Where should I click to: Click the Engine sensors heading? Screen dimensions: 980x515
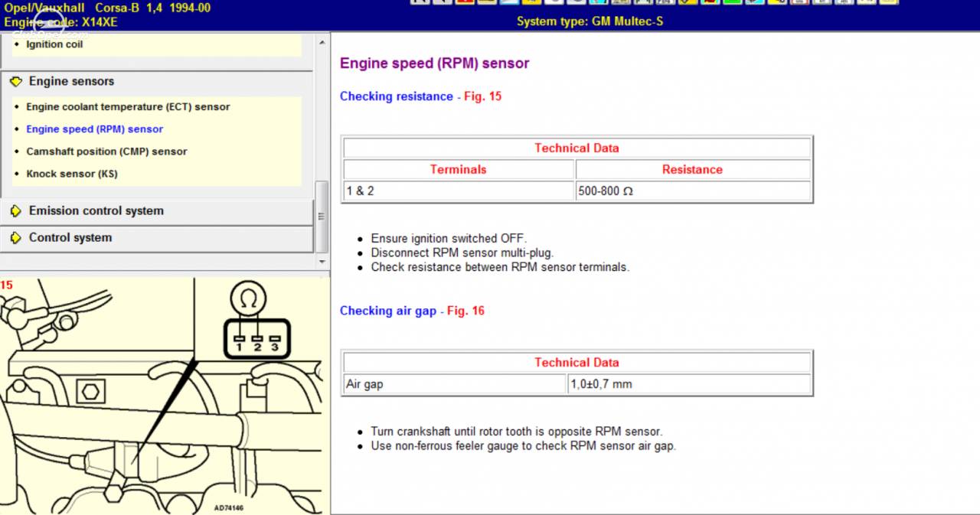(71, 81)
